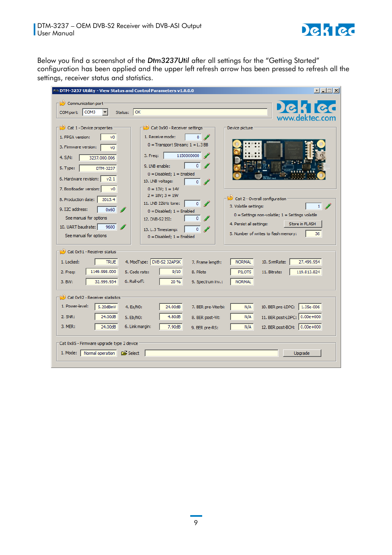This screenshot has height=555, width=392.
Task: Open the www.dektec.com link
Action: 306,118
